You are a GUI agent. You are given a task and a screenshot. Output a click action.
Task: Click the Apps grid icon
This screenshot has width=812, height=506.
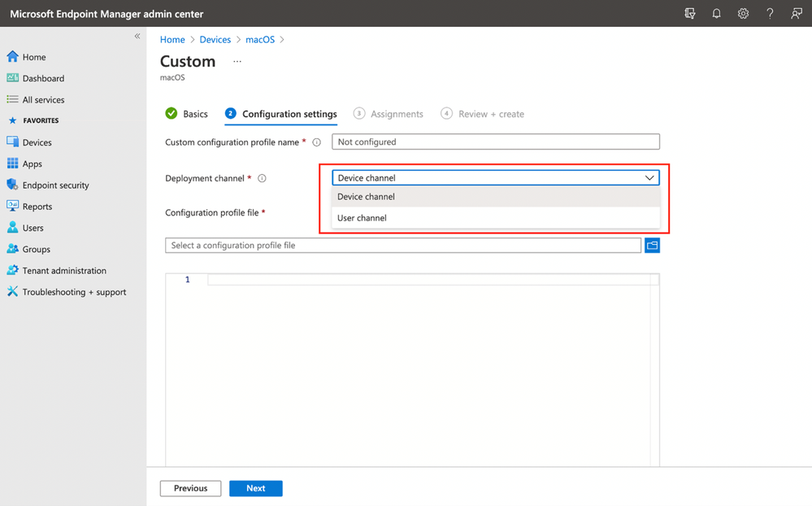pos(12,164)
